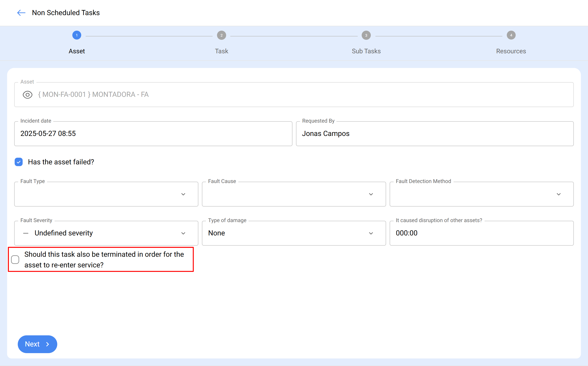
Task: Click the chevron inside the Next button
Action: (x=47, y=344)
